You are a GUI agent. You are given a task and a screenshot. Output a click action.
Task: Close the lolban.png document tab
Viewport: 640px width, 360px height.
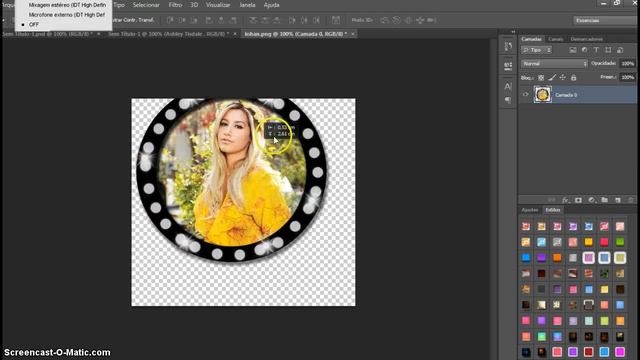tap(353, 34)
